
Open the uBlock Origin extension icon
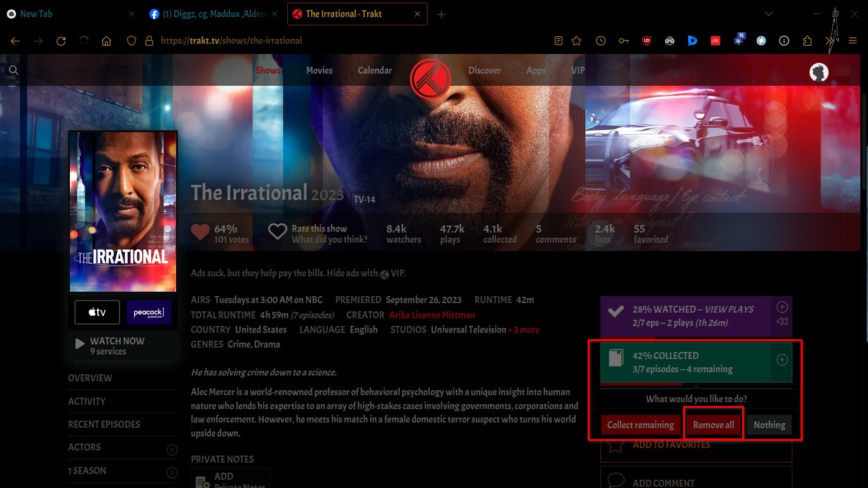pos(647,41)
